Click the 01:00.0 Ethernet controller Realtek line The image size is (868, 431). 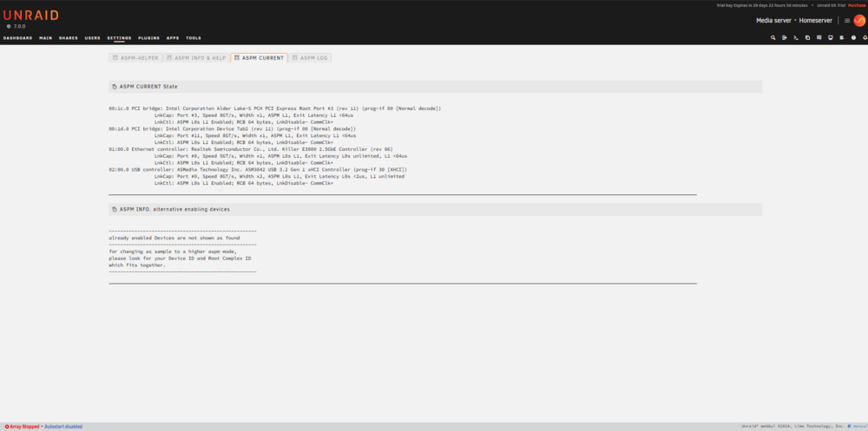pyautogui.click(x=250, y=149)
